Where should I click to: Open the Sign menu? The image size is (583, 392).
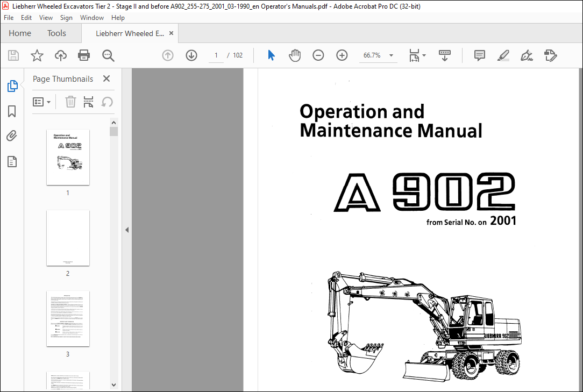(x=66, y=18)
